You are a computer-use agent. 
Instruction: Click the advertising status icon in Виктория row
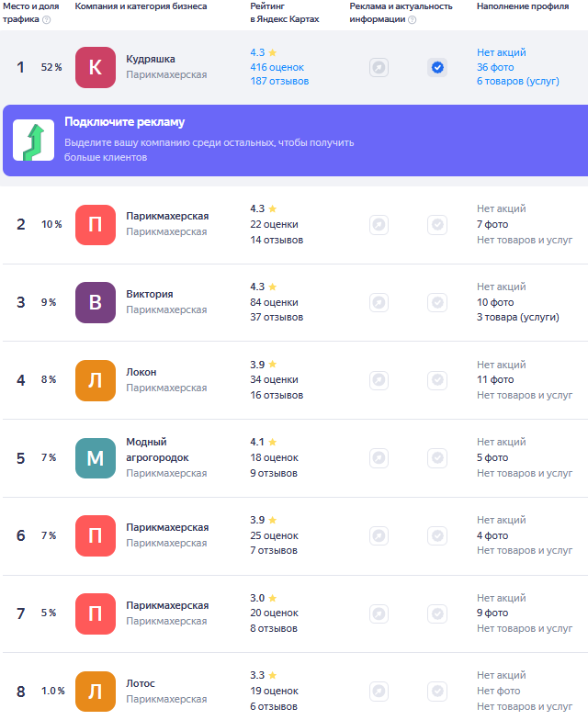point(379,303)
